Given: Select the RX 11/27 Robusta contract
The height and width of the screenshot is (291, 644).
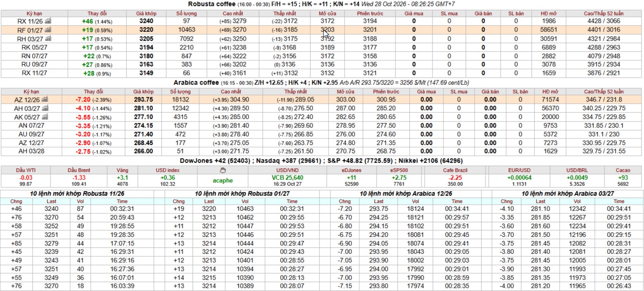Looking at the screenshot, I should click(34, 73).
